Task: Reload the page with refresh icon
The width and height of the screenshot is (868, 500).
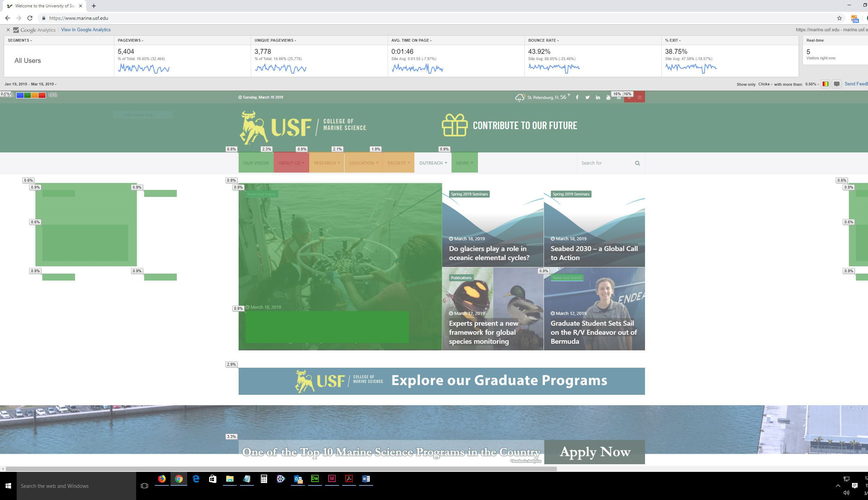Action: [30, 18]
